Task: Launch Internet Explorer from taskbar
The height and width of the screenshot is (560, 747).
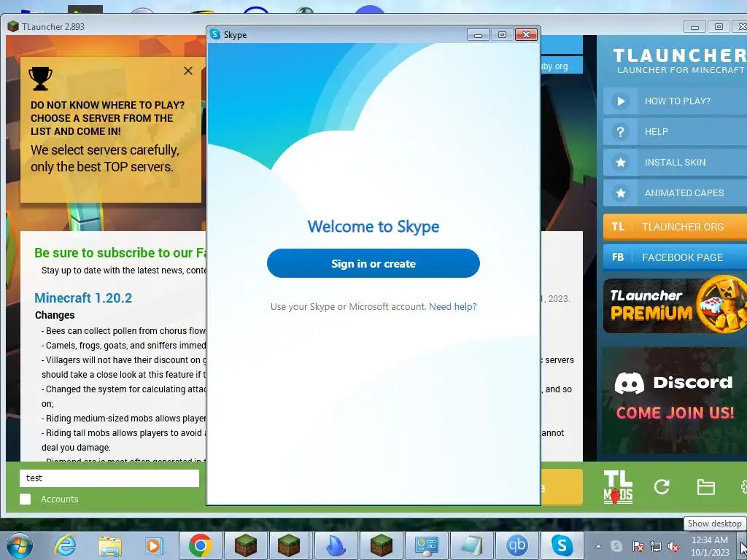Action: click(65, 545)
